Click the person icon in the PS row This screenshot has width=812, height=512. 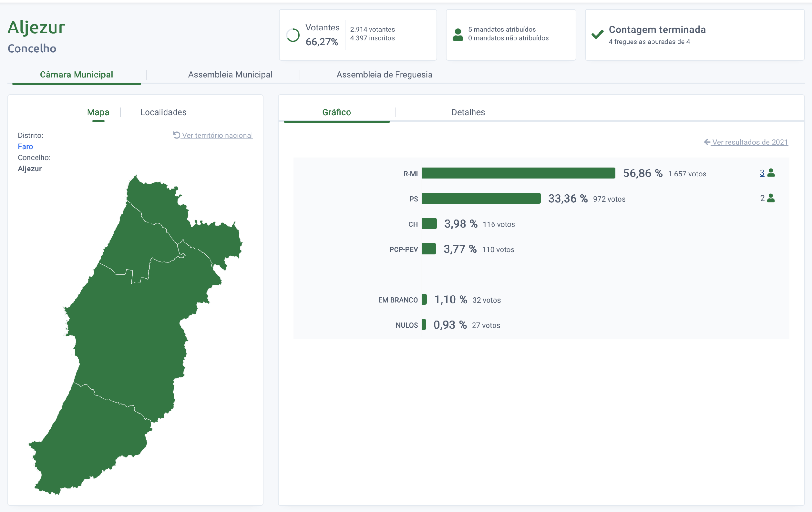coord(771,198)
